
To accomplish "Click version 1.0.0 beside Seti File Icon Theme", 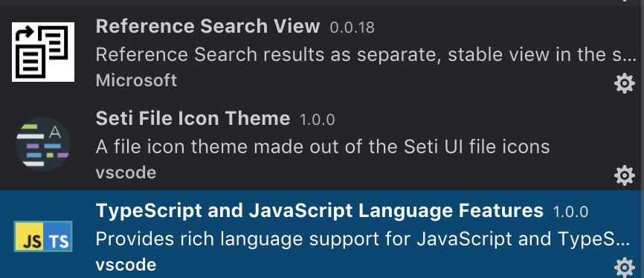I will [317, 120].
